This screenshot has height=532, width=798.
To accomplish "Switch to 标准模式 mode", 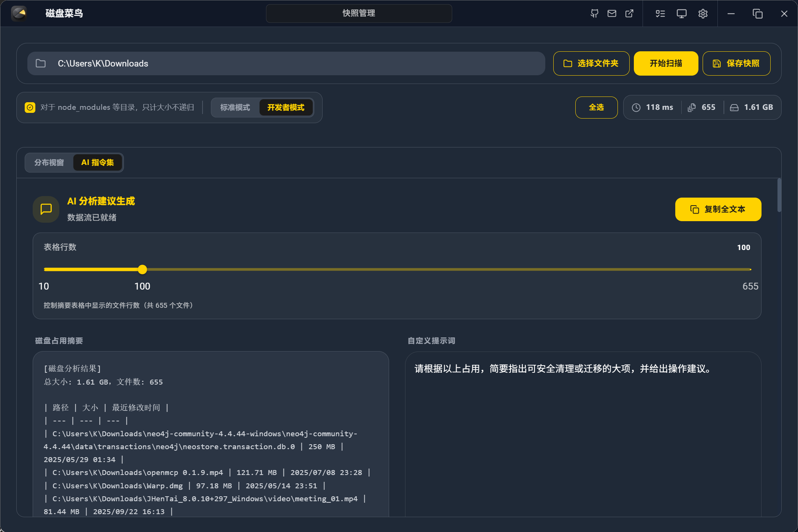I will pyautogui.click(x=235, y=108).
